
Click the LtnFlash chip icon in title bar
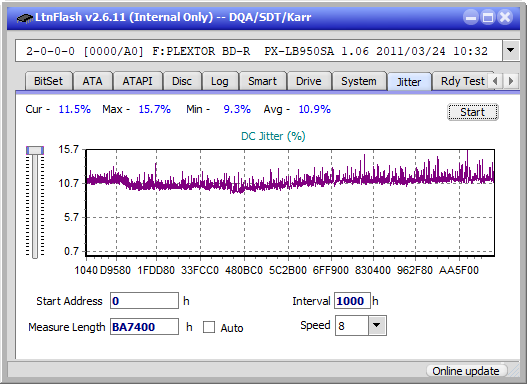click(x=25, y=17)
